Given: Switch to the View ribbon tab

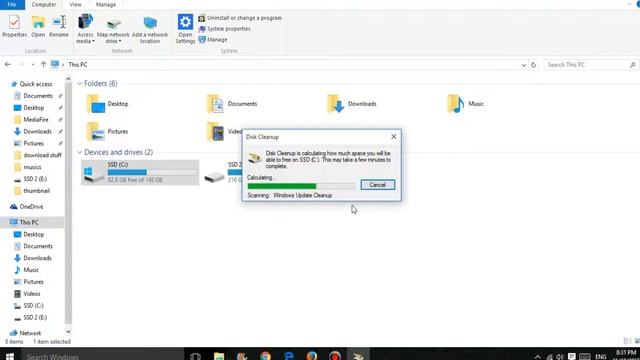Looking at the screenshot, I should pos(76,4).
